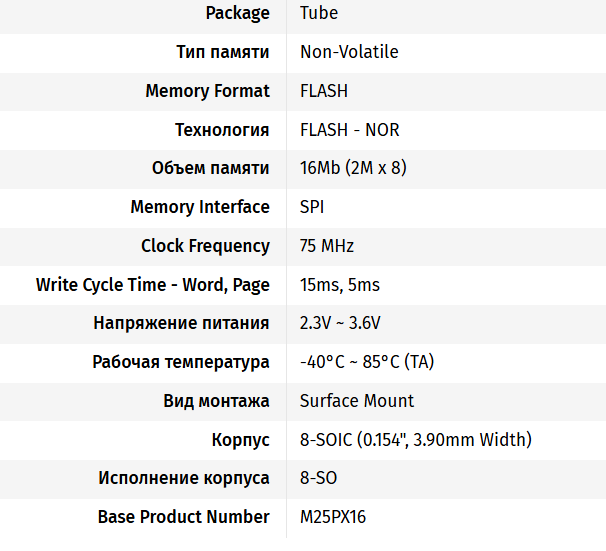Select the 'Surface Mount' mounting value
The height and width of the screenshot is (551, 606).
coord(357,401)
